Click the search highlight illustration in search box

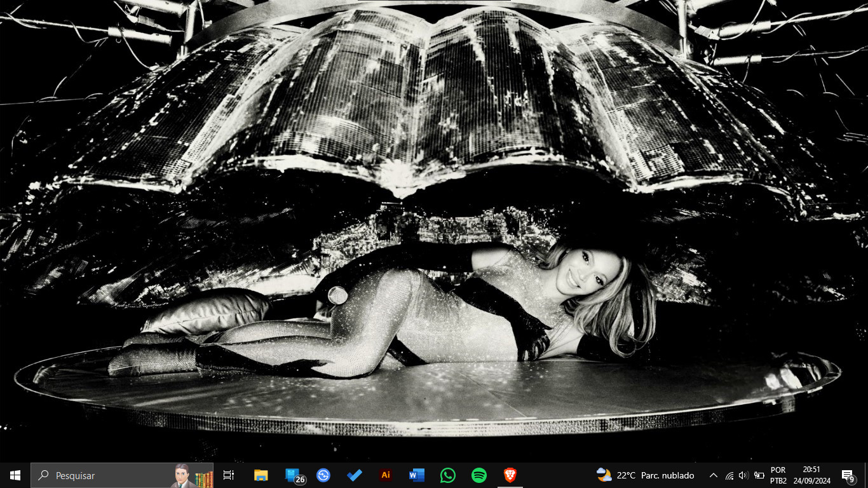193,476
